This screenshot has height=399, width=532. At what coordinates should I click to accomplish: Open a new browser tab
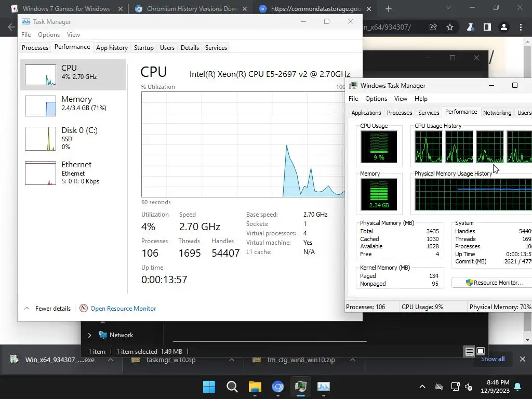click(x=389, y=9)
